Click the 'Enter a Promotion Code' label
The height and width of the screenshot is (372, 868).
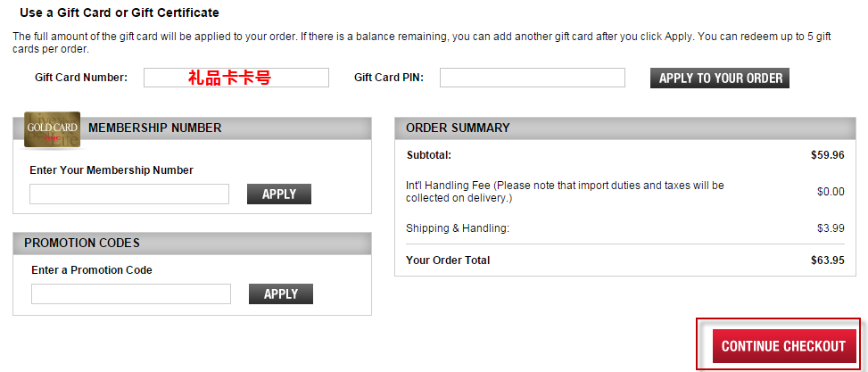[92, 270]
